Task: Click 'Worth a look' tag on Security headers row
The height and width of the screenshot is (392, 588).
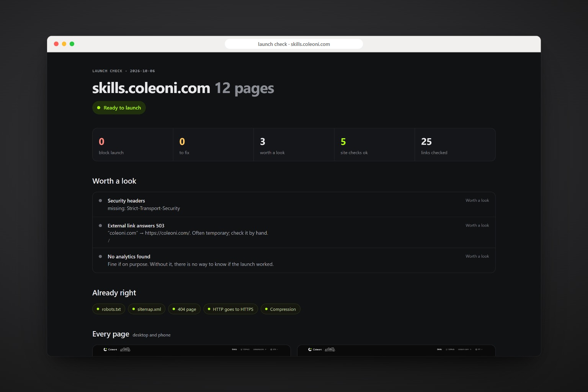Action: 477,200
